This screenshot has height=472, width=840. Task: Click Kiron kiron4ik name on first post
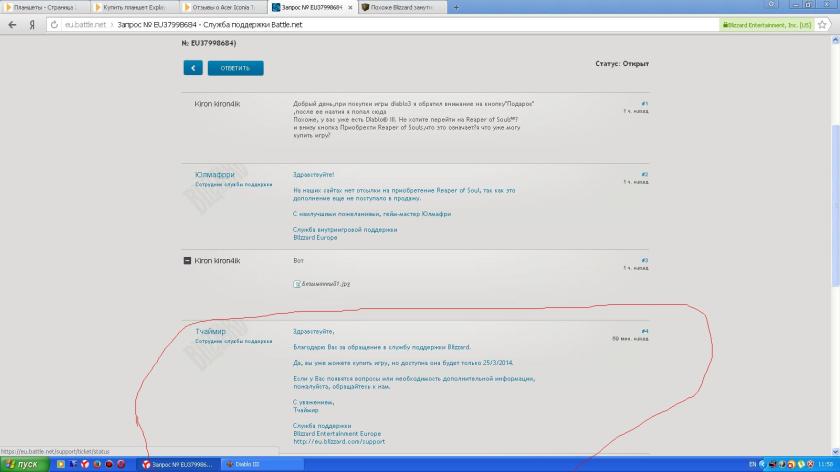point(217,104)
